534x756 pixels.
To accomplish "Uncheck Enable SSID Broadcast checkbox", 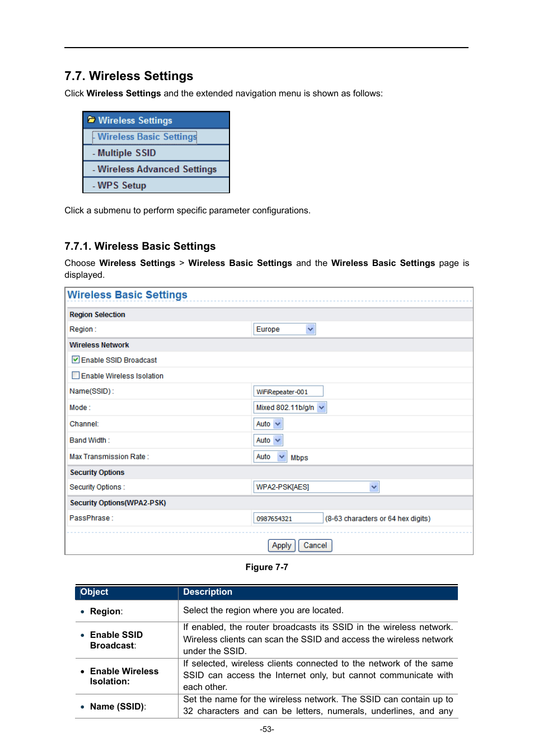I will [76, 360].
